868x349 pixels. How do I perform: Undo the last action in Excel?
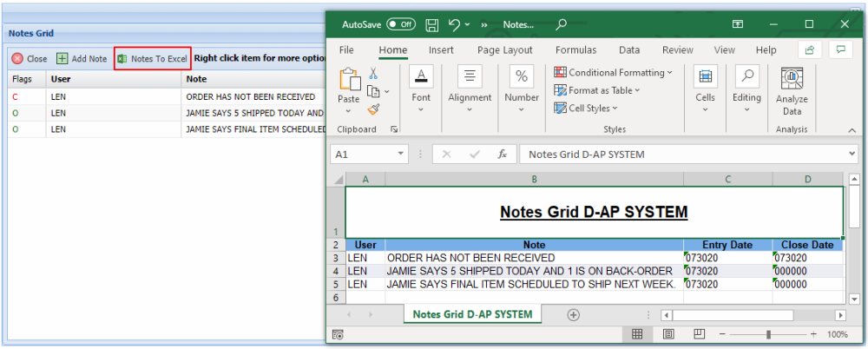coord(454,24)
